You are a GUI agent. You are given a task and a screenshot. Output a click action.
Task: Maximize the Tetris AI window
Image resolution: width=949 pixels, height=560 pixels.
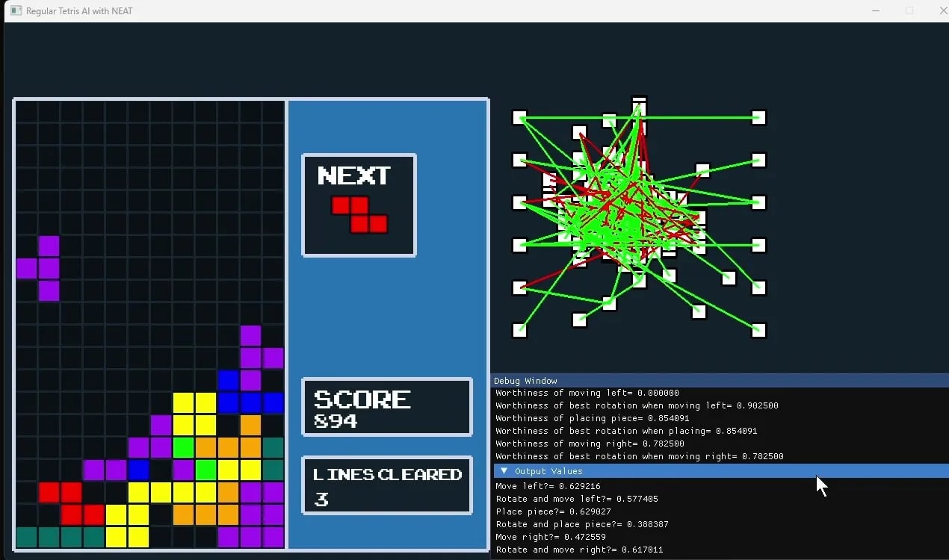pos(909,10)
